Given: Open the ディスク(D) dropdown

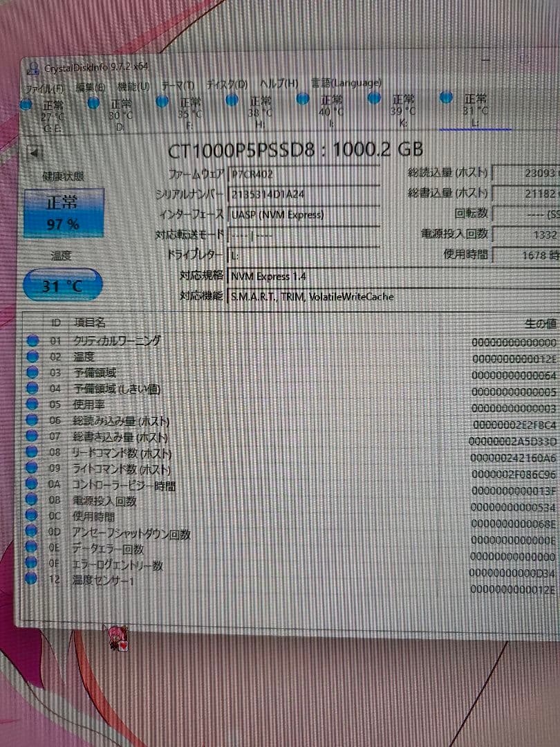Looking at the screenshot, I should 227,84.
